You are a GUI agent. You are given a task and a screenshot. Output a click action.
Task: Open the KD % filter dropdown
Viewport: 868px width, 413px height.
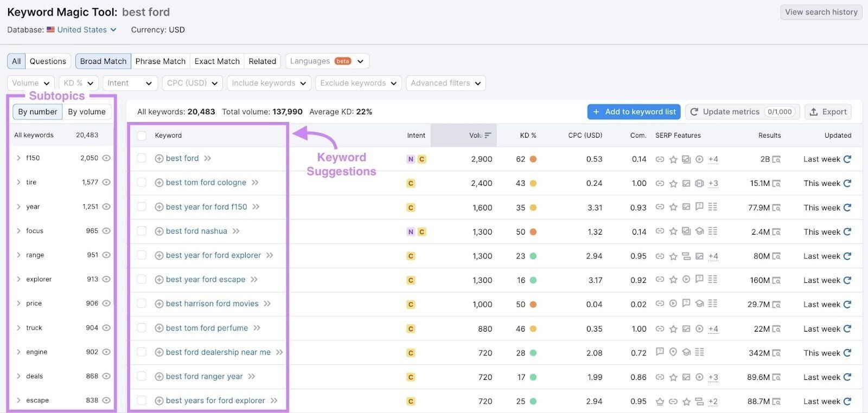(78, 83)
